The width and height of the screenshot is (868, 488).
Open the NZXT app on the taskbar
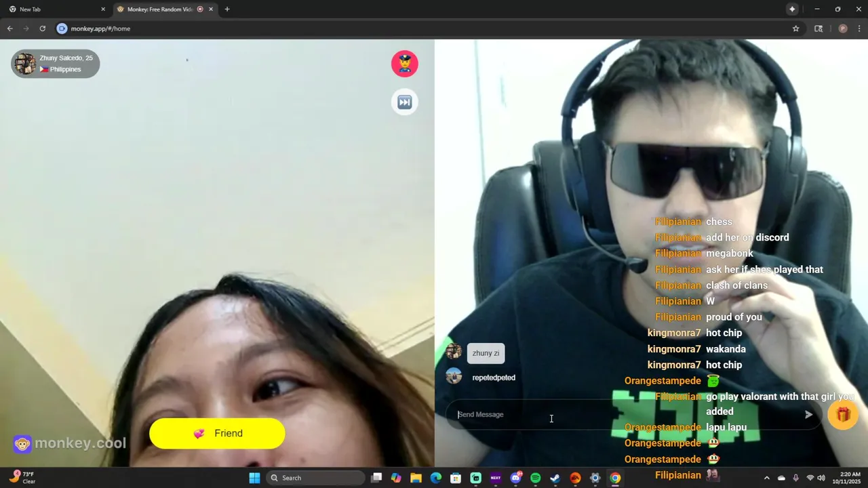click(x=496, y=478)
